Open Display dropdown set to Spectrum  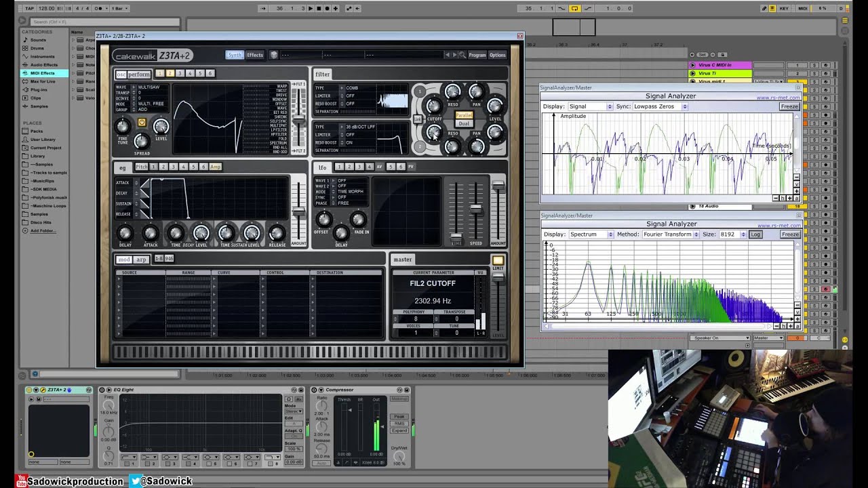pos(591,235)
